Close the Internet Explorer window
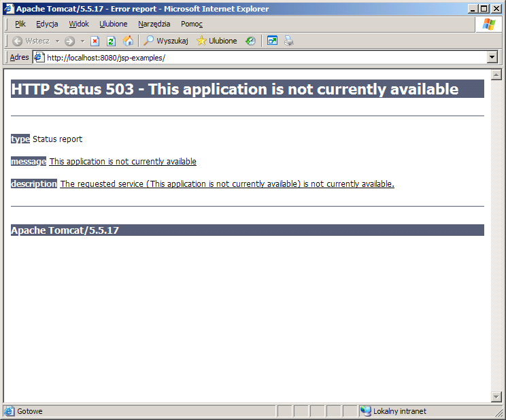This screenshot has width=506, height=420. click(x=496, y=9)
